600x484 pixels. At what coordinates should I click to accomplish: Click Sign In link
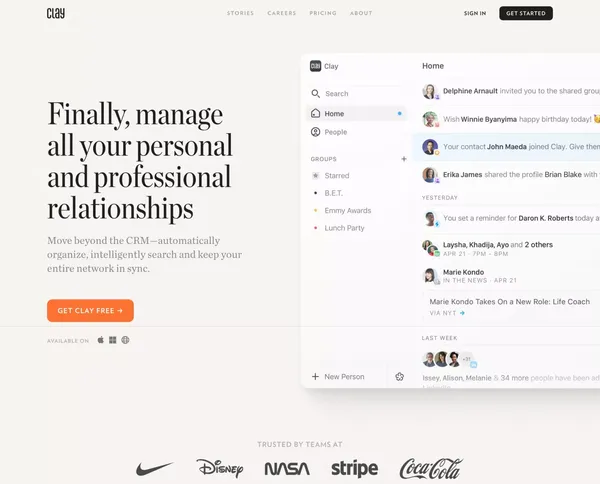pos(475,13)
